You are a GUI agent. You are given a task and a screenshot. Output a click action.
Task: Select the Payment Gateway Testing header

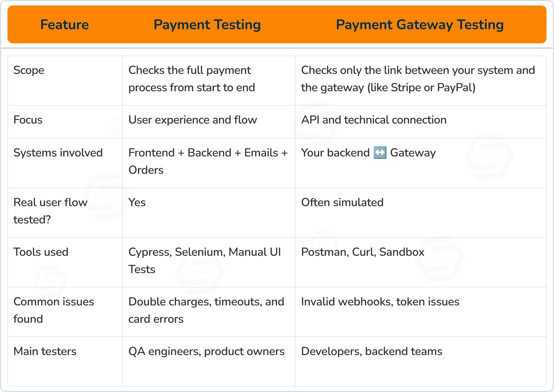(x=420, y=25)
